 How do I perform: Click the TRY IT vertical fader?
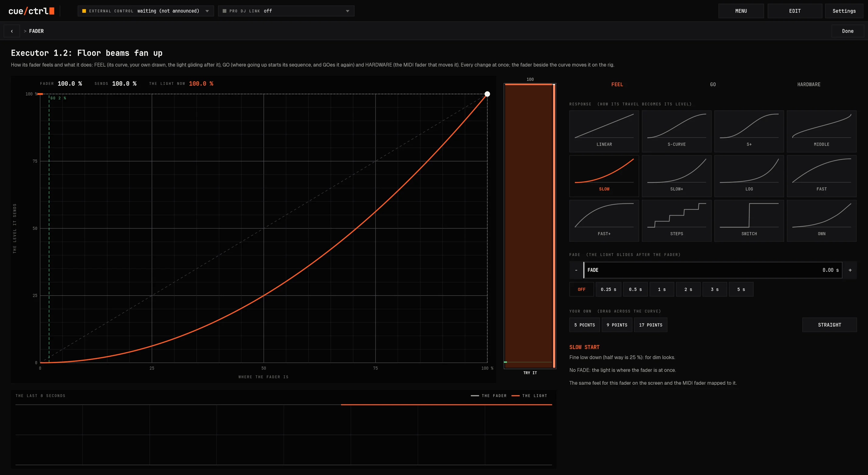click(x=530, y=226)
